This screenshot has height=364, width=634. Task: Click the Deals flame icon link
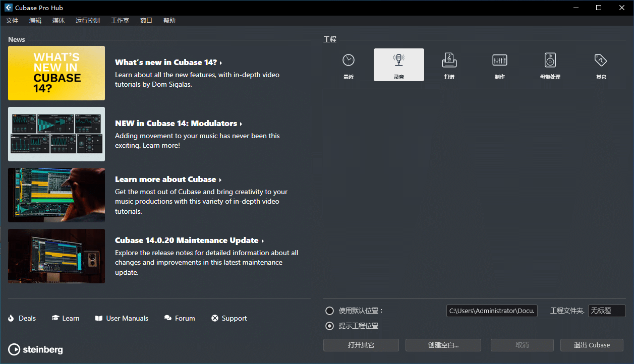click(11, 318)
